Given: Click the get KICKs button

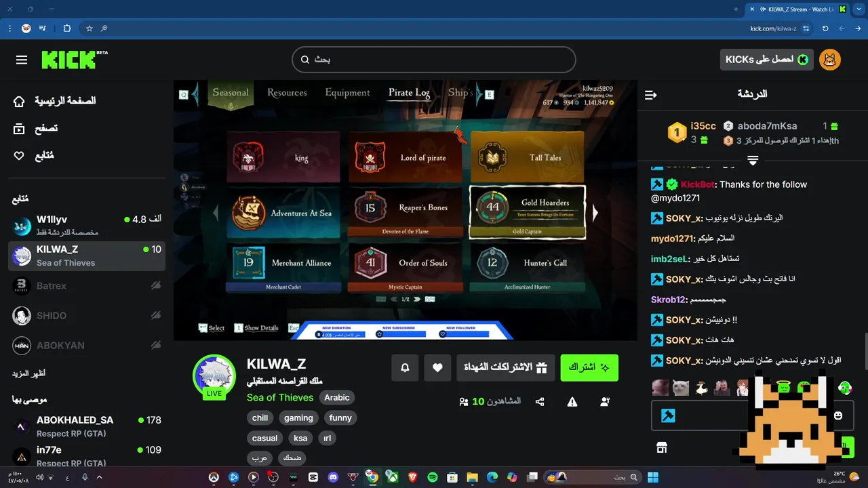Looking at the screenshot, I should point(767,60).
